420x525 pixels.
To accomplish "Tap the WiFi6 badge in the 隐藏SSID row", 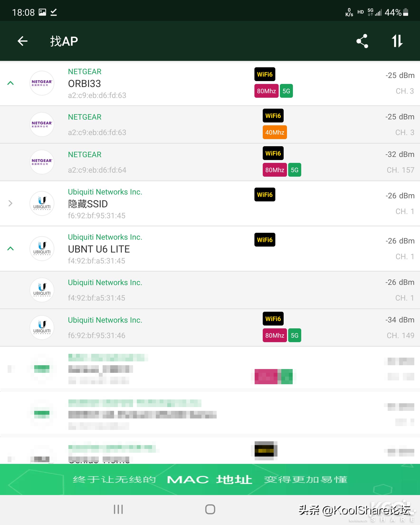I will pyautogui.click(x=265, y=194).
